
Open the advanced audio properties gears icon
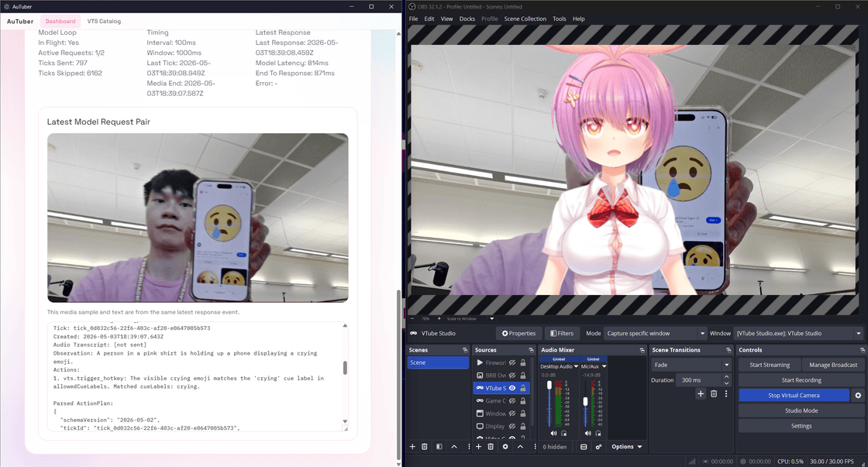pos(598,447)
